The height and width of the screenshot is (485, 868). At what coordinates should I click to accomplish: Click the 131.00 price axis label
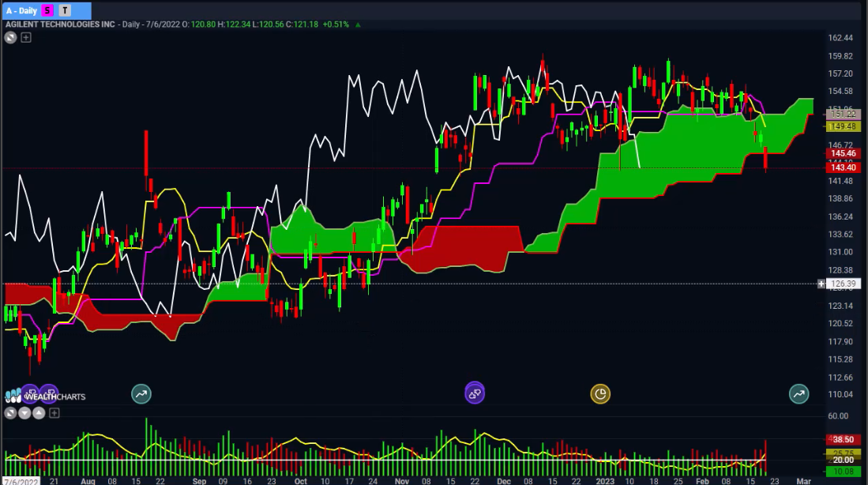pos(840,252)
